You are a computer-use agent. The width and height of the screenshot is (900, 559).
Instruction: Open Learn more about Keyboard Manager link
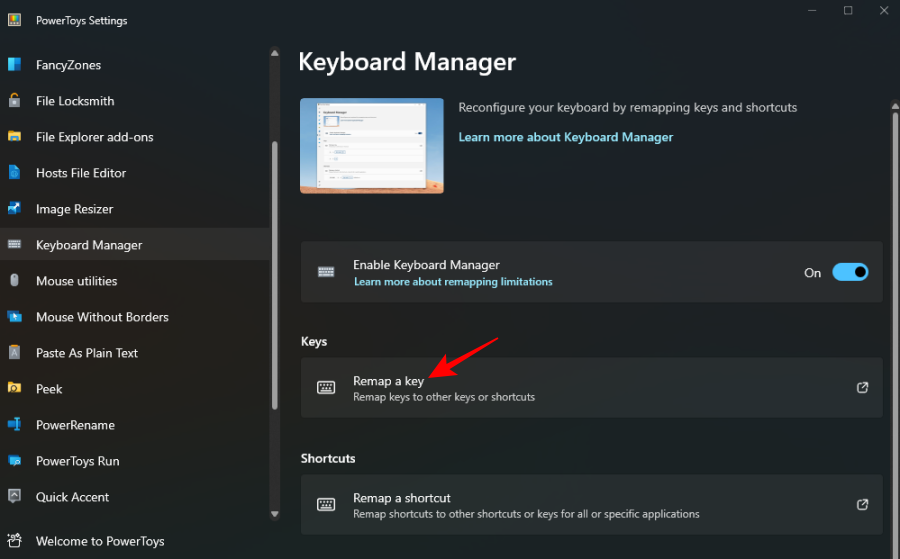565,137
